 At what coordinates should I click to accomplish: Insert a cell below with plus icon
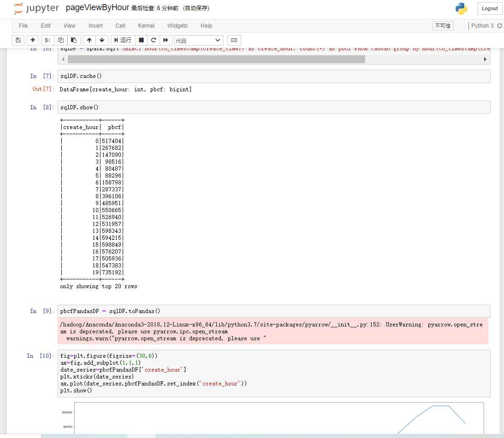point(32,40)
